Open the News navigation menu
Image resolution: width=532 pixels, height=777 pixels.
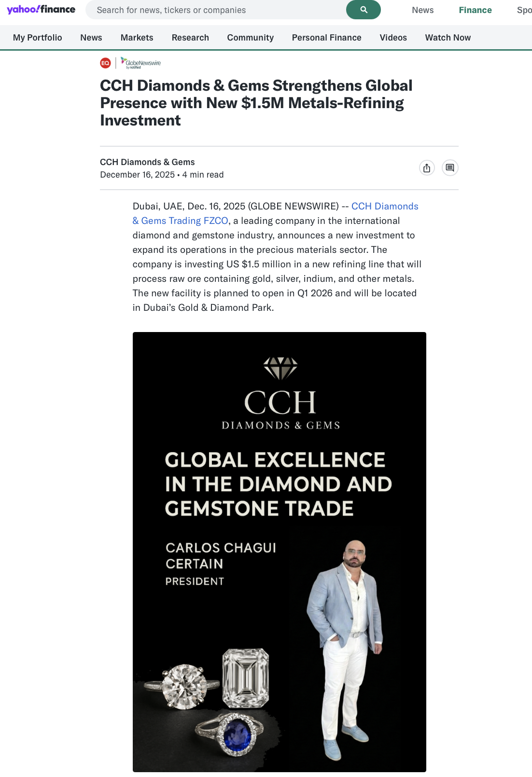tap(91, 38)
